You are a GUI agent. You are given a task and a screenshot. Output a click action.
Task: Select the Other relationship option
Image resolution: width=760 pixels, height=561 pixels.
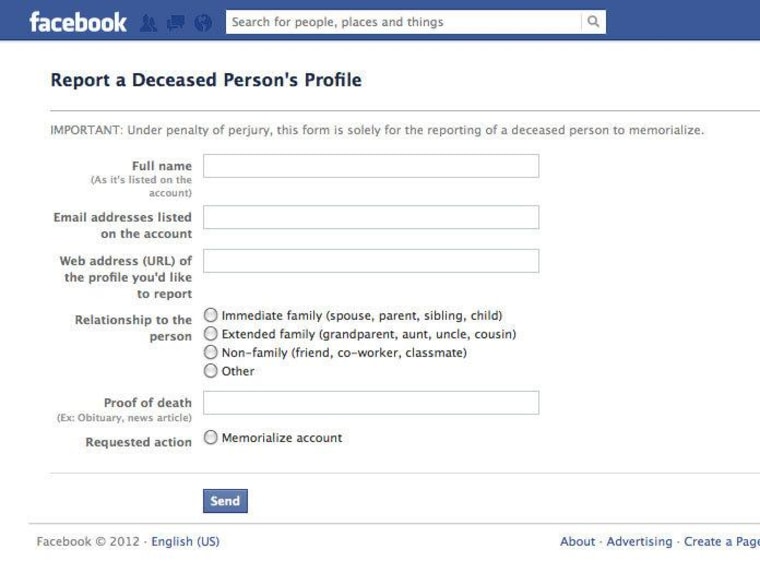[x=210, y=371]
